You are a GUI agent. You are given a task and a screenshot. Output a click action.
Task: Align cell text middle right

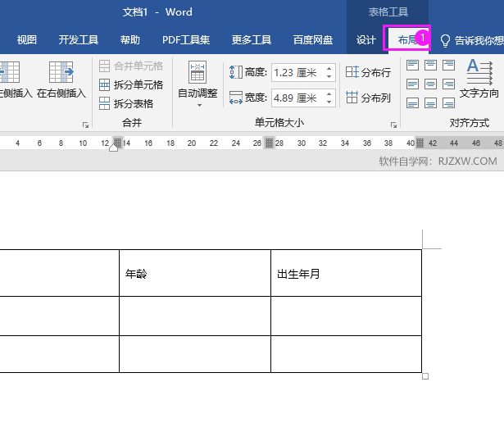click(x=448, y=84)
